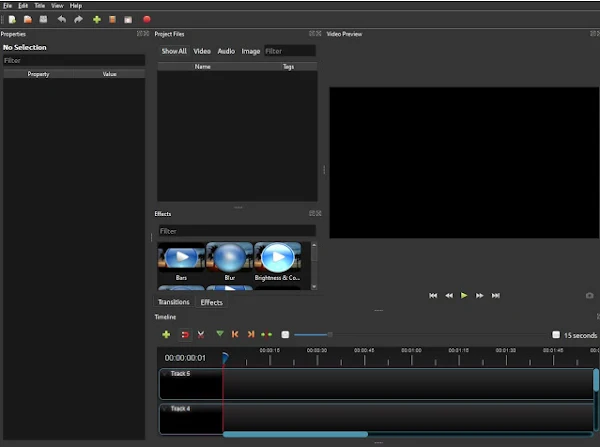This screenshot has height=447, width=600.
Task: Open the View menu
Action: click(57, 5)
